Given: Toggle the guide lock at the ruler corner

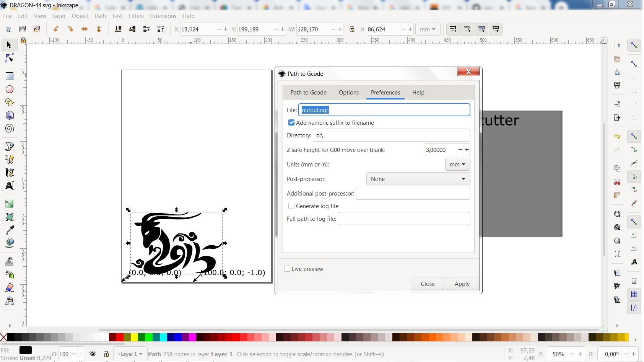Looking at the screenshot, I should (23, 41).
